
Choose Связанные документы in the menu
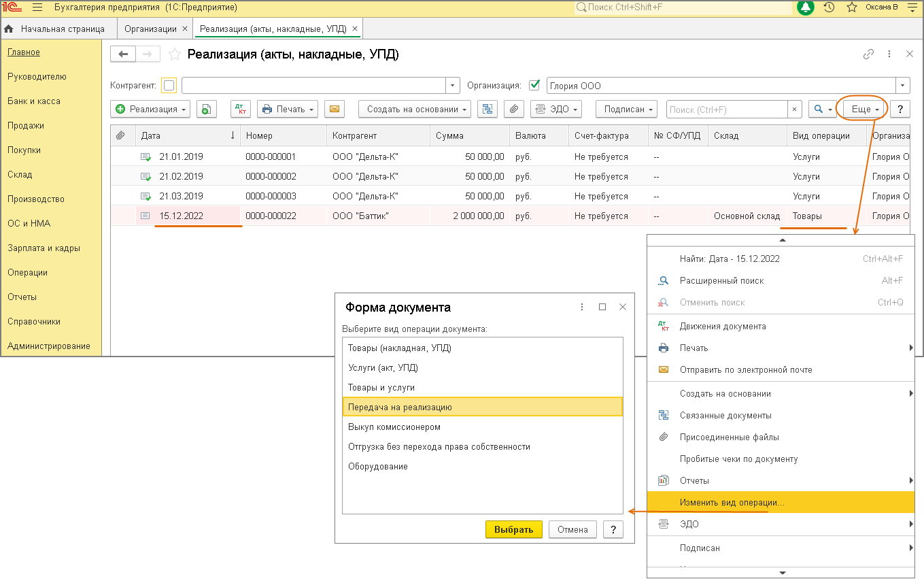tap(781, 415)
